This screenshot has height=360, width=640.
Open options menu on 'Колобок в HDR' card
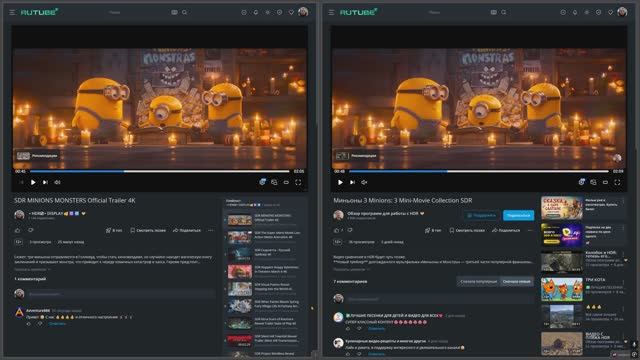tap(623, 254)
